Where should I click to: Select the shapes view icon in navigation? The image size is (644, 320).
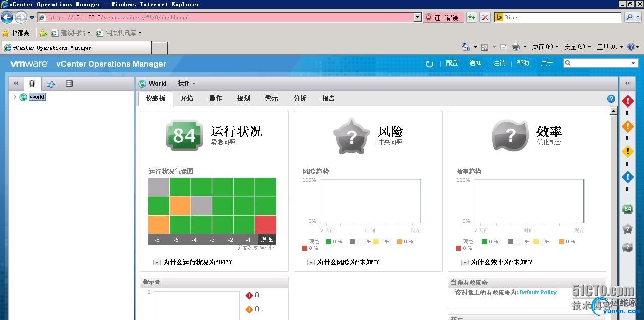pyautogui.click(x=50, y=84)
